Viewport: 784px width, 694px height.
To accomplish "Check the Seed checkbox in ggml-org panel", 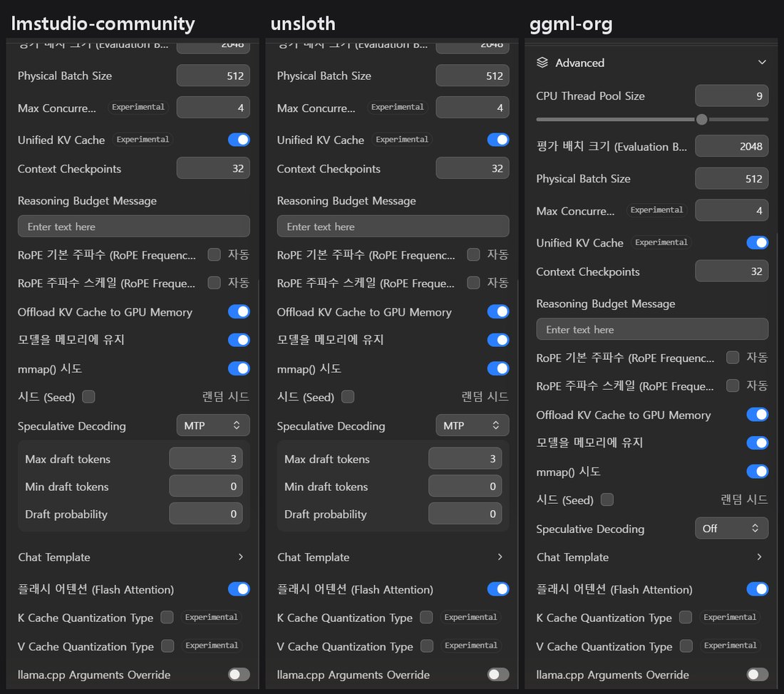I will coord(607,499).
